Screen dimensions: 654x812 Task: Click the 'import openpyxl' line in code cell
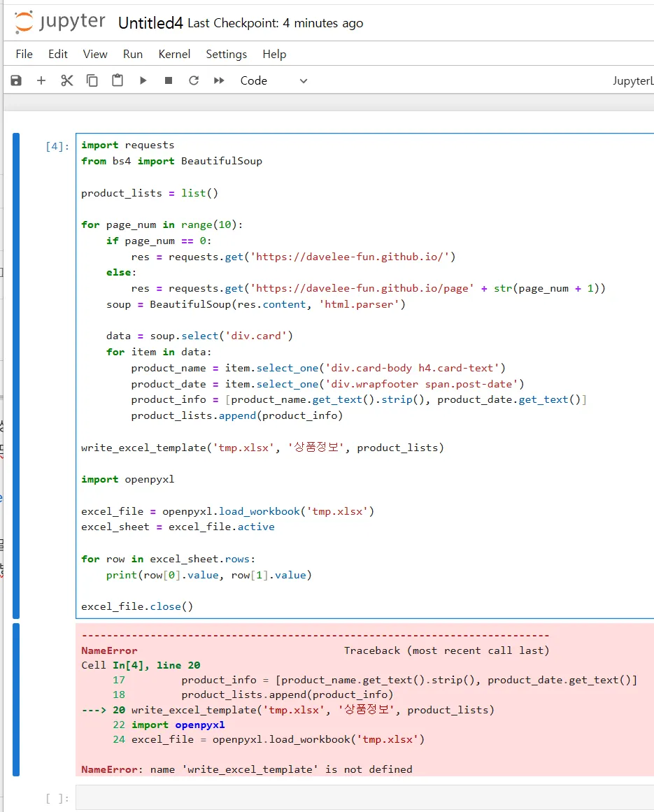127,480
